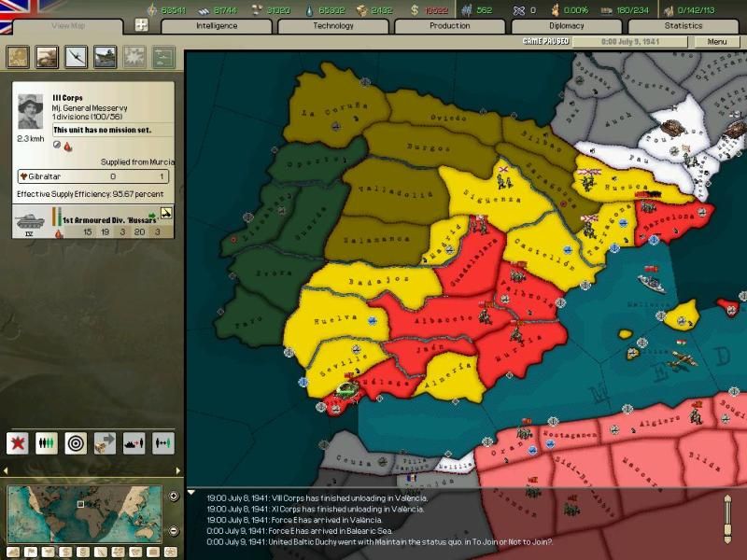This screenshot has width=747, height=560.
Task: Click the greyed explosion combat icon
Action: [x=134, y=57]
